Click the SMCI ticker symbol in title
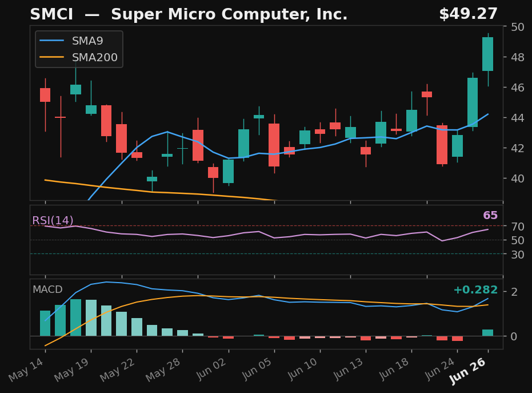This screenshot has width=532, height=393. click(51, 14)
